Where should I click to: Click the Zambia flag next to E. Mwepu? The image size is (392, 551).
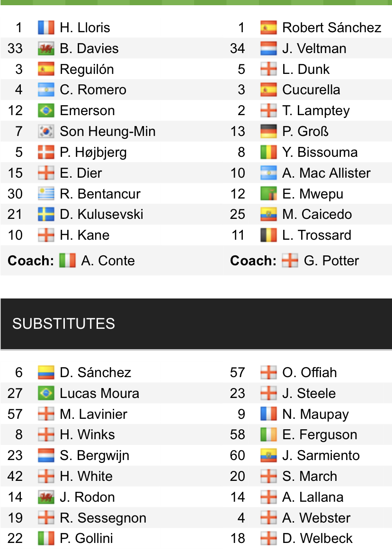coord(268,194)
